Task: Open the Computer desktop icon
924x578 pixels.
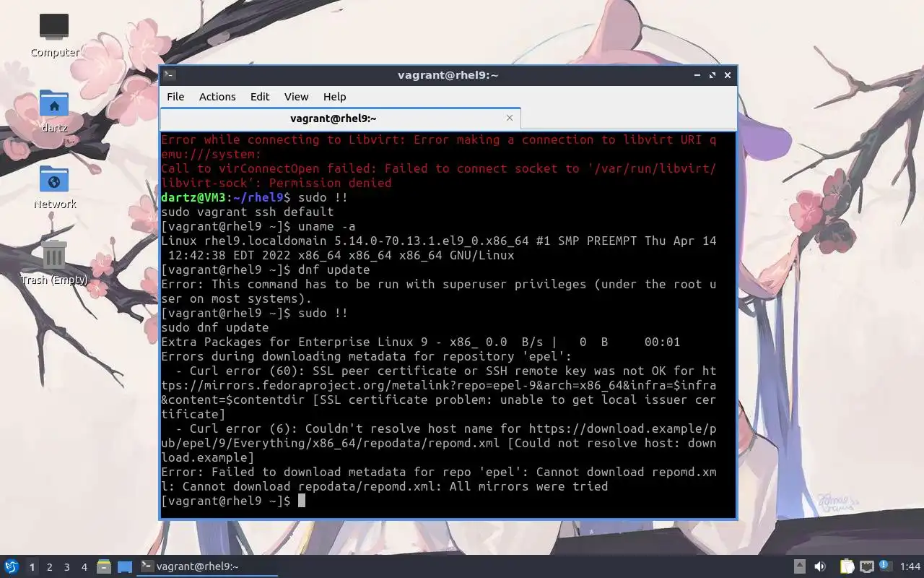Action: pos(54,35)
